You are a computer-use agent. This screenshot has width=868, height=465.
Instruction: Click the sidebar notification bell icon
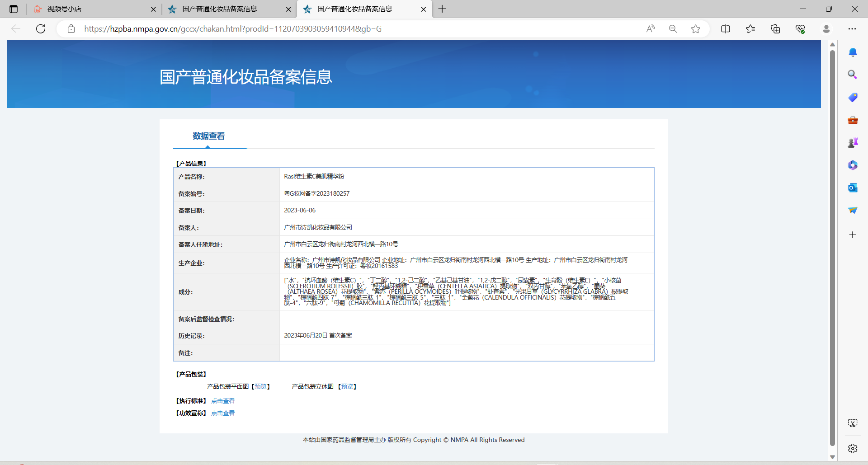(x=853, y=52)
